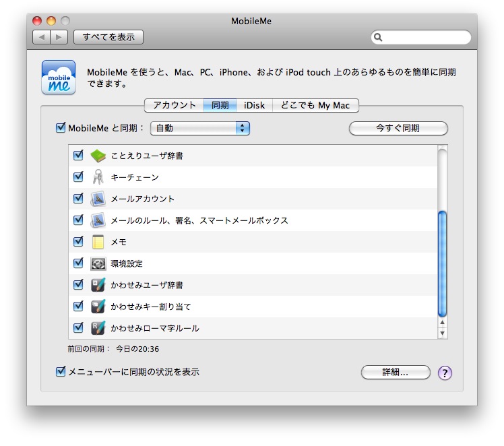Open help with the purple question mark

click(x=445, y=373)
